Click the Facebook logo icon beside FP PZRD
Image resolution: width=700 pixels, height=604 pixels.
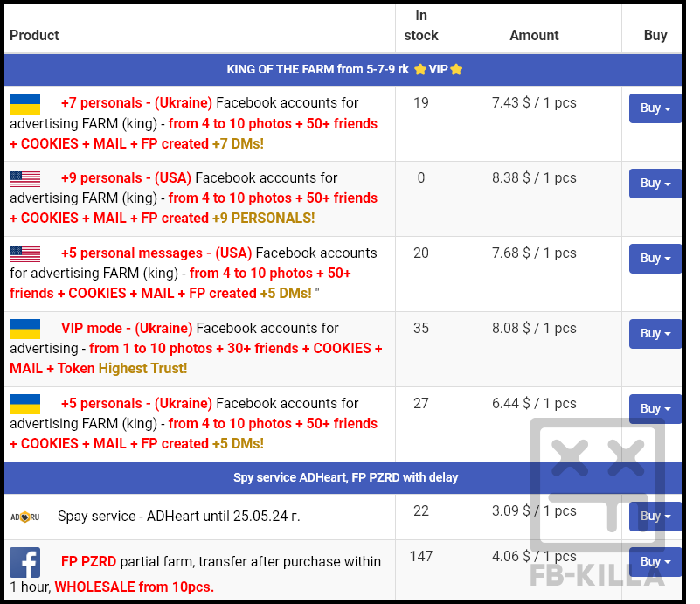[24, 562]
